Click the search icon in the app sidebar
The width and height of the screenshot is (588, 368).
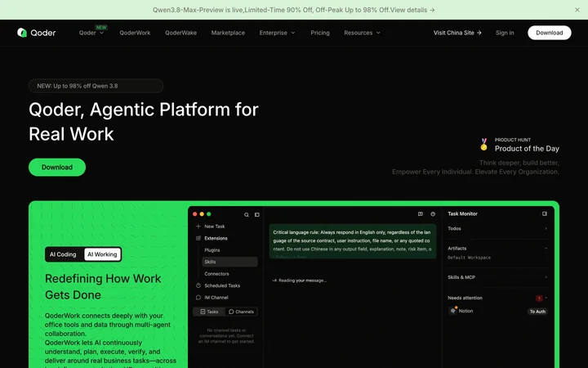(247, 215)
